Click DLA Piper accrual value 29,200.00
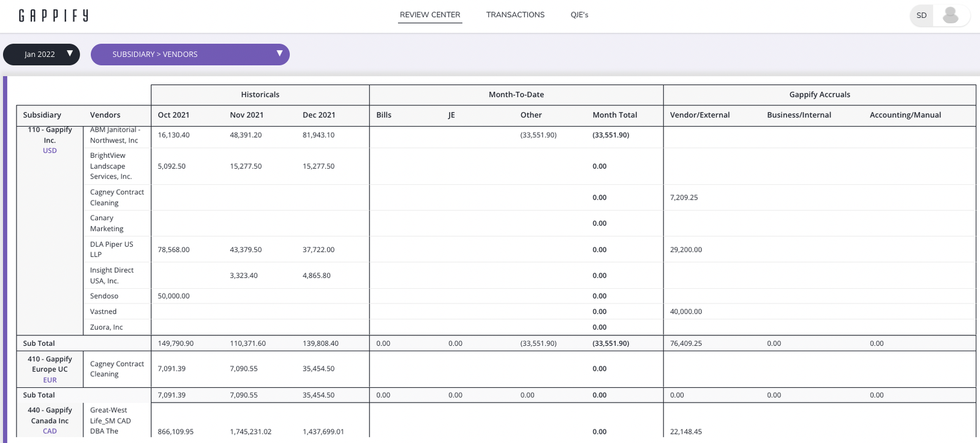Viewport: 980px width, 443px height. (x=686, y=250)
